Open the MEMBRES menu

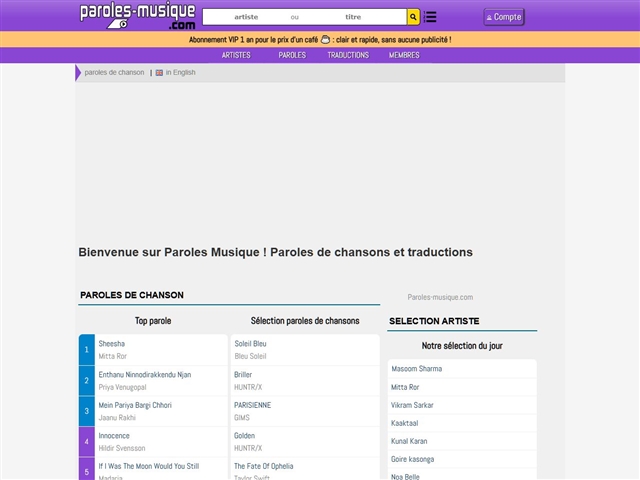point(404,55)
